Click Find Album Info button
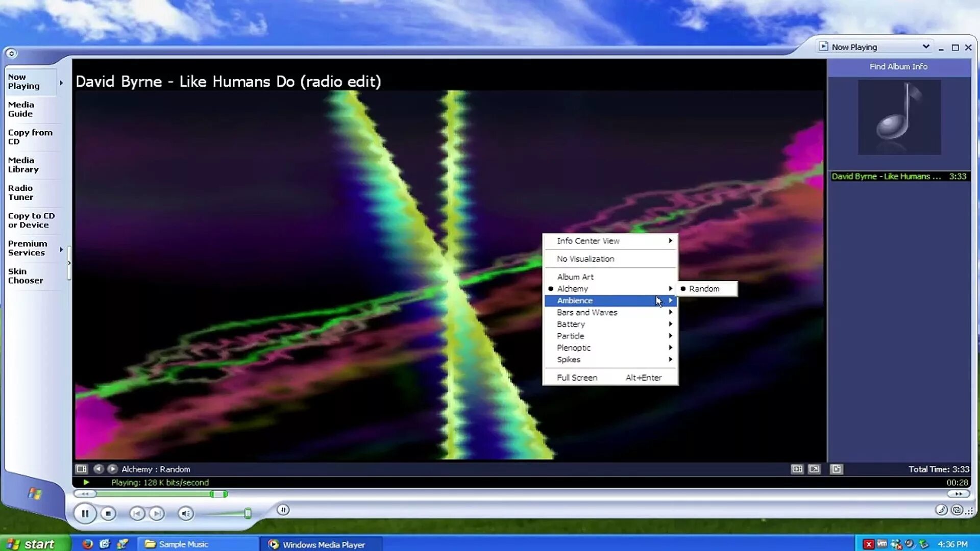The width and height of the screenshot is (980, 551). pyautogui.click(x=898, y=66)
